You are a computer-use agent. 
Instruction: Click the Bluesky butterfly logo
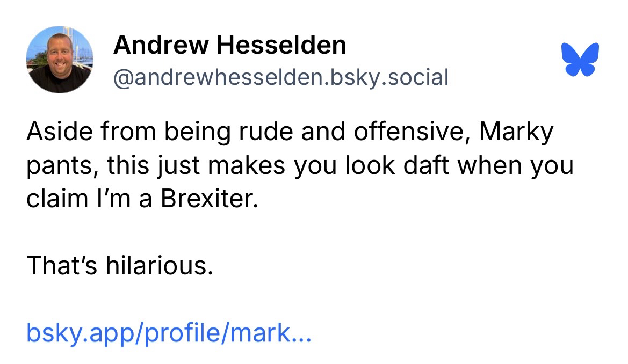pyautogui.click(x=580, y=59)
